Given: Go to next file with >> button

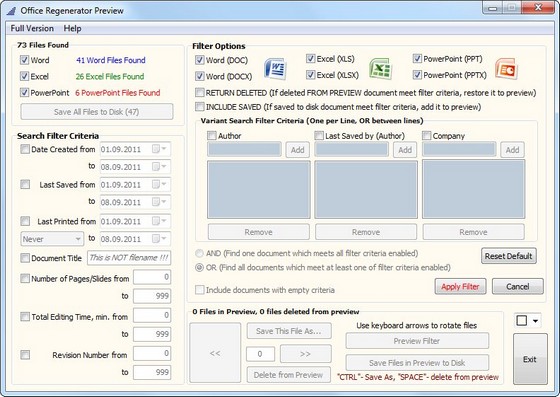Looking at the screenshot, I should coord(305,353).
